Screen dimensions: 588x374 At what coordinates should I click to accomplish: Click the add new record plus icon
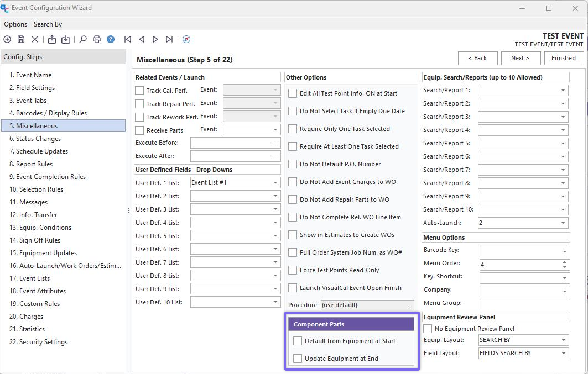click(x=7, y=39)
